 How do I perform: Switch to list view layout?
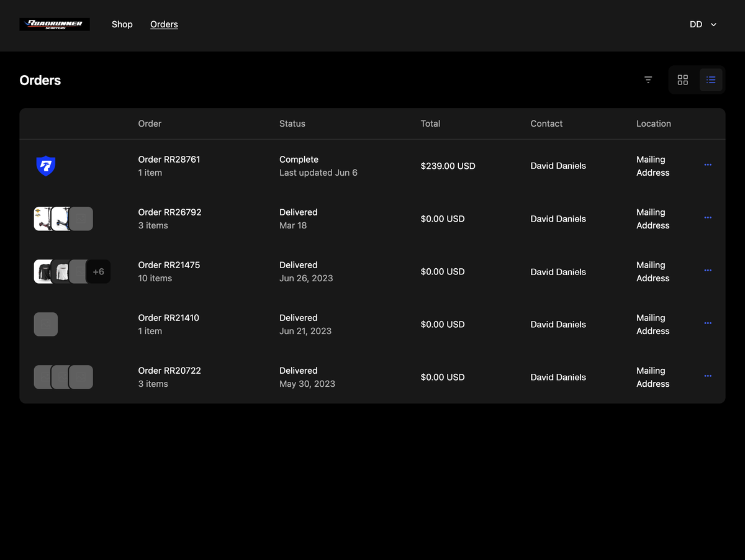tap(711, 80)
